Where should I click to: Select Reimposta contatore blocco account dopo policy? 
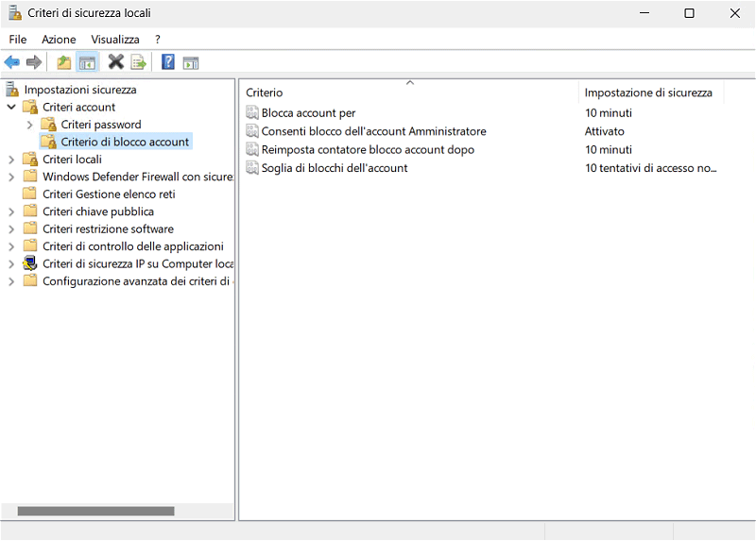(x=368, y=149)
